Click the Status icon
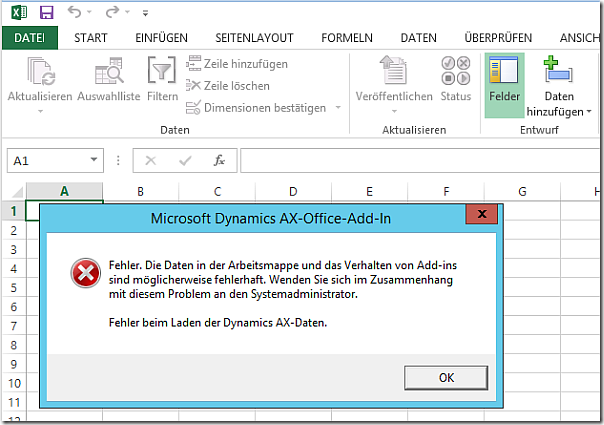The image size is (604, 425). click(x=456, y=70)
